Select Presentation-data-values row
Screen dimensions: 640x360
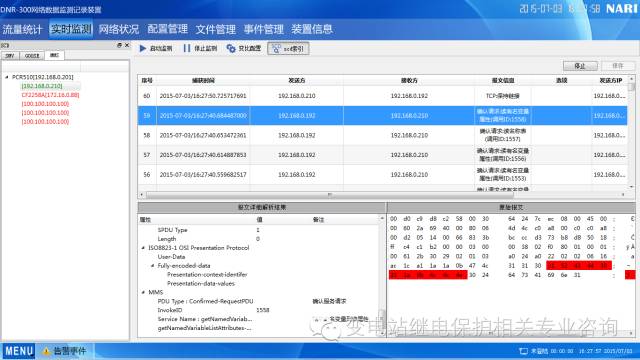pos(259,283)
